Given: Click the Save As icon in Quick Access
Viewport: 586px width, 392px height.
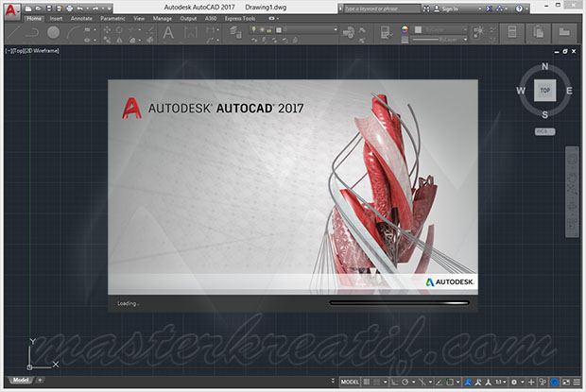Looking at the screenshot, I should point(59,9).
